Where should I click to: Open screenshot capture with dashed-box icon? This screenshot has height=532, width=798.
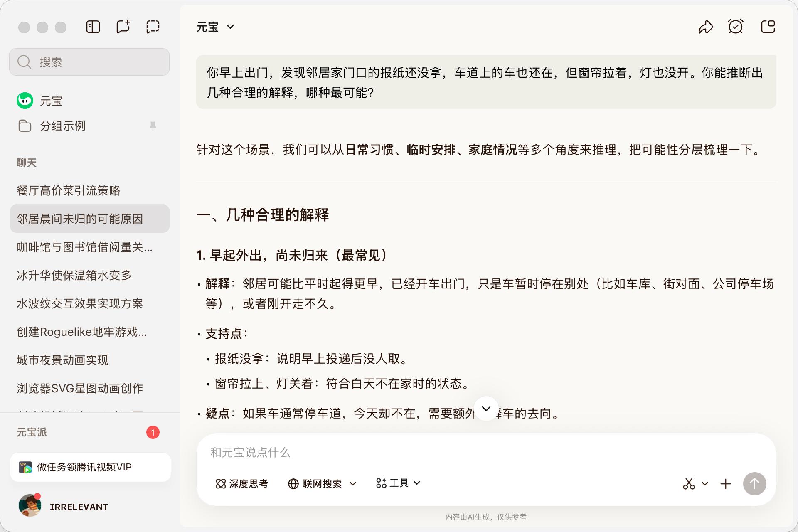tap(153, 27)
